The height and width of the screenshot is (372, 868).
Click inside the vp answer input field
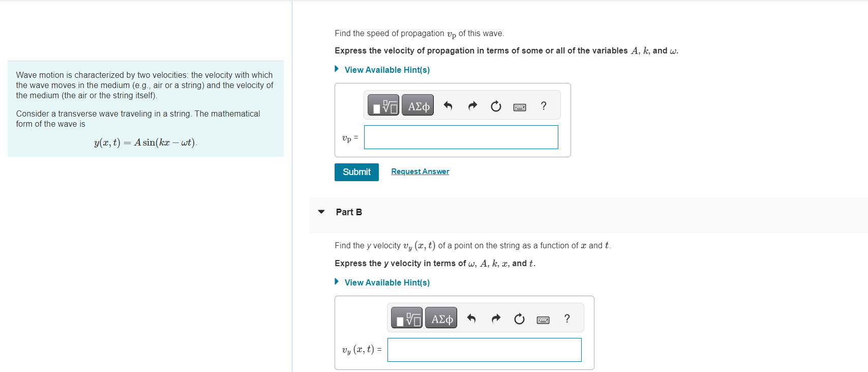pyautogui.click(x=461, y=137)
